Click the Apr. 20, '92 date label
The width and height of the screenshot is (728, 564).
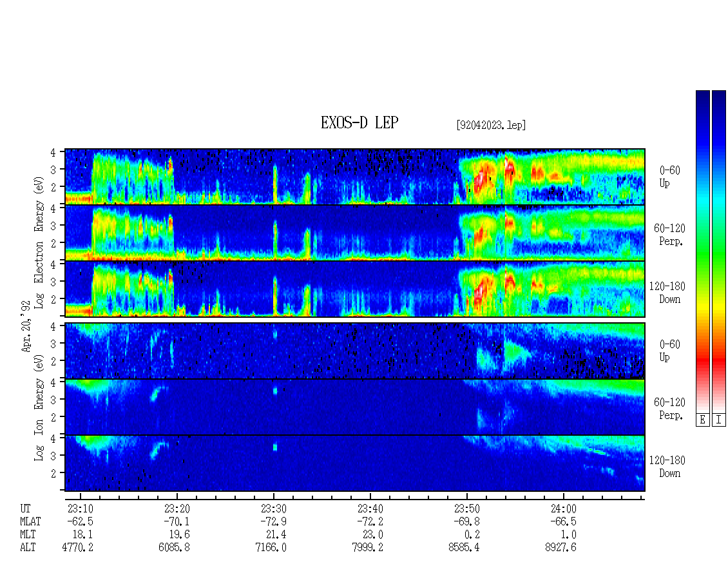coord(26,326)
